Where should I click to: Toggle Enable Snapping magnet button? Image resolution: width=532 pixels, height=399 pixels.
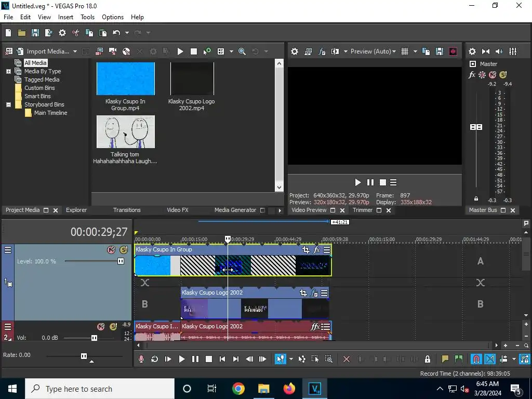476,359
